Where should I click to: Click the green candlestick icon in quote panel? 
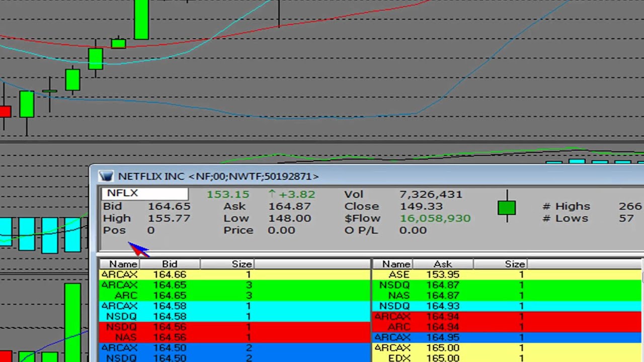tap(507, 207)
